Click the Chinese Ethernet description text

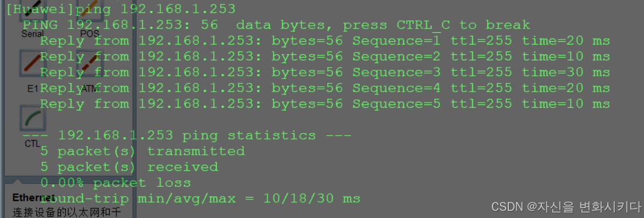click(x=66, y=212)
